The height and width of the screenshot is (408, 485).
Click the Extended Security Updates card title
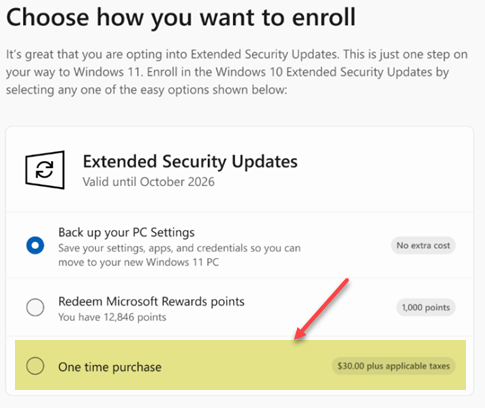190,162
